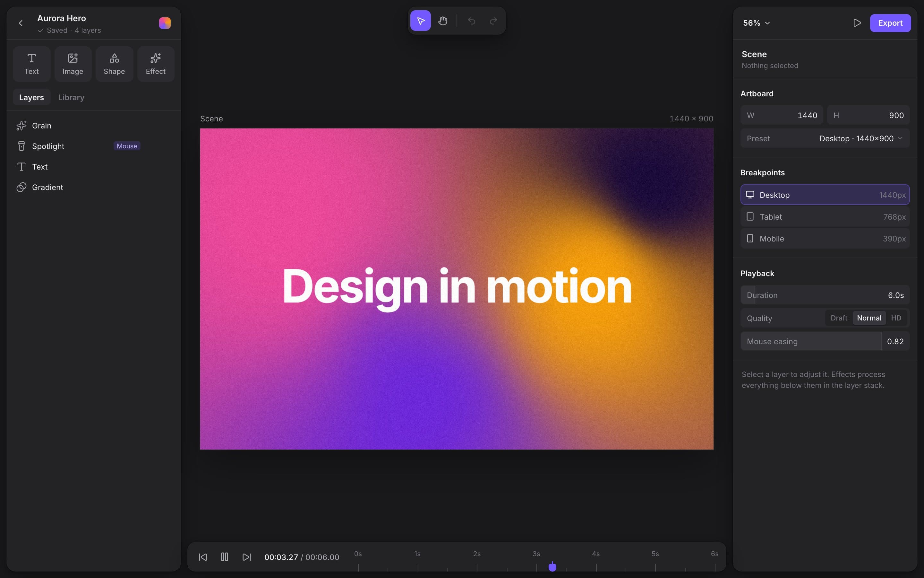Image resolution: width=924 pixels, height=578 pixels.
Task: Add an Image element
Action: click(x=73, y=64)
